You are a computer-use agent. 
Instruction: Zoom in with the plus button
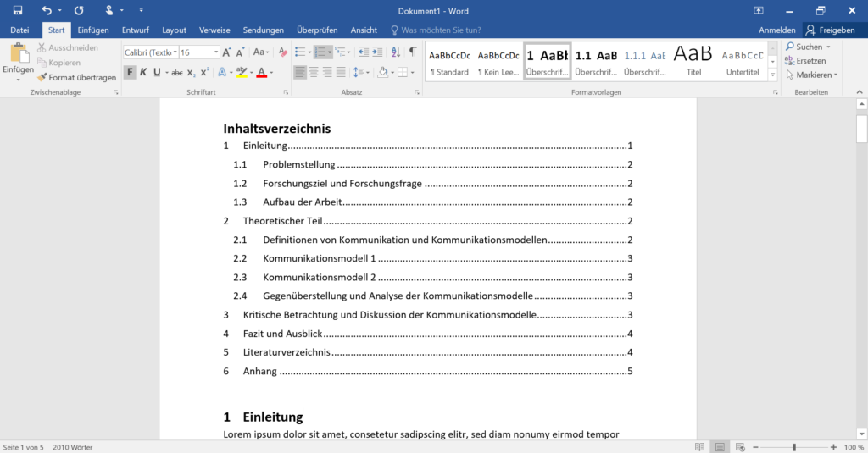click(x=834, y=447)
